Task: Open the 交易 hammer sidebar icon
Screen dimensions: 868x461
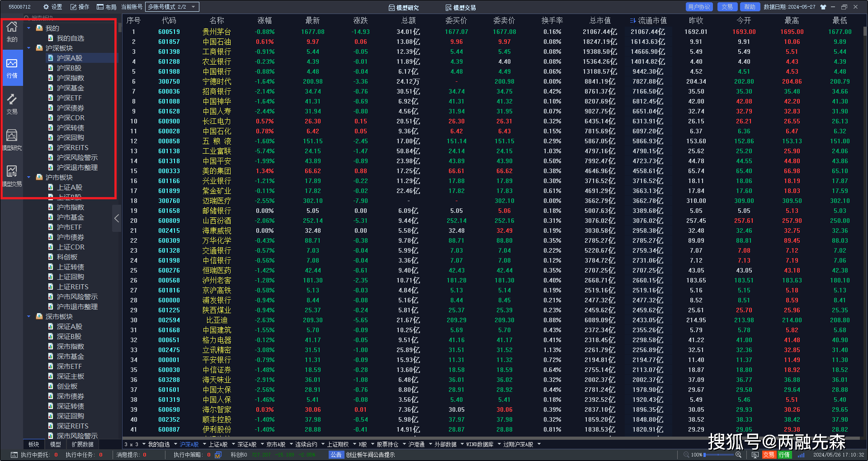Action: (x=12, y=104)
